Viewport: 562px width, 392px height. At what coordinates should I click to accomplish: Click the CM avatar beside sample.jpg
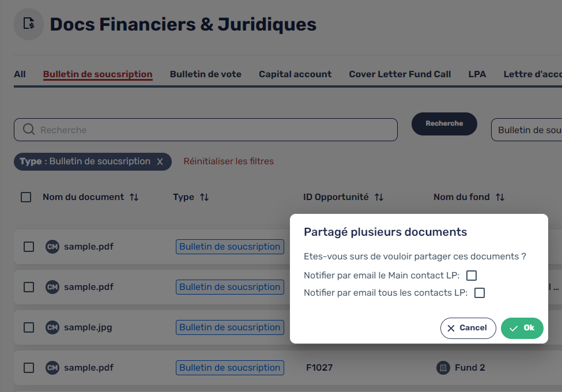52,327
